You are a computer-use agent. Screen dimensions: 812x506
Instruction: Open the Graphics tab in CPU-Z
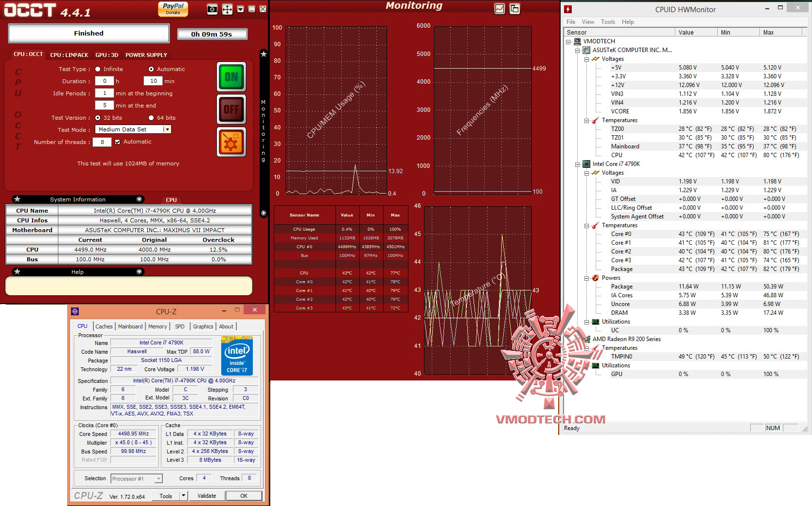(x=203, y=326)
